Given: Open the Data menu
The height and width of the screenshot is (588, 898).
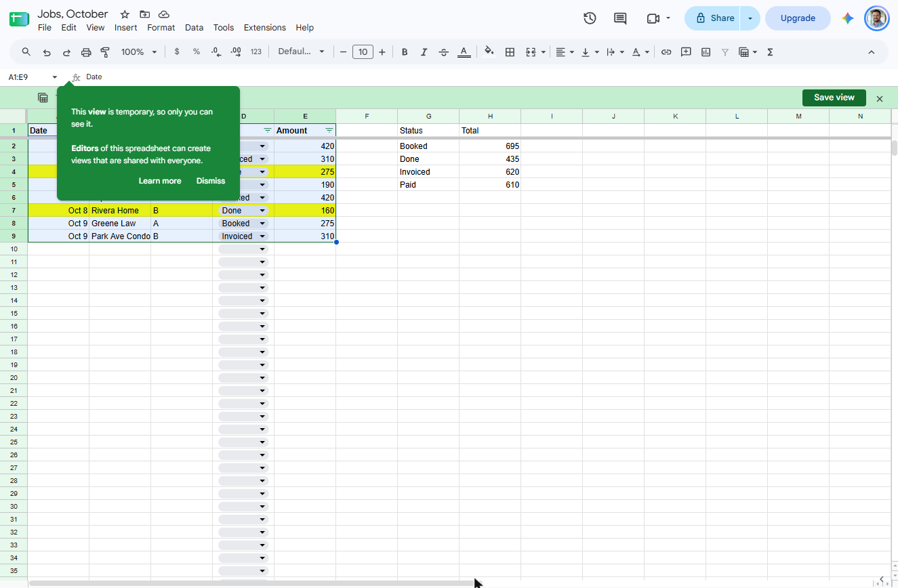Looking at the screenshot, I should [x=194, y=28].
